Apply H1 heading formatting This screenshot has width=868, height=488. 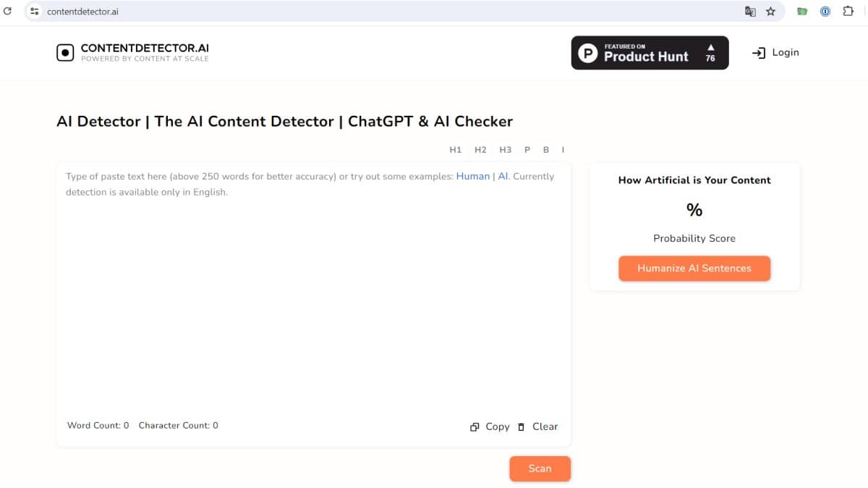coord(455,150)
